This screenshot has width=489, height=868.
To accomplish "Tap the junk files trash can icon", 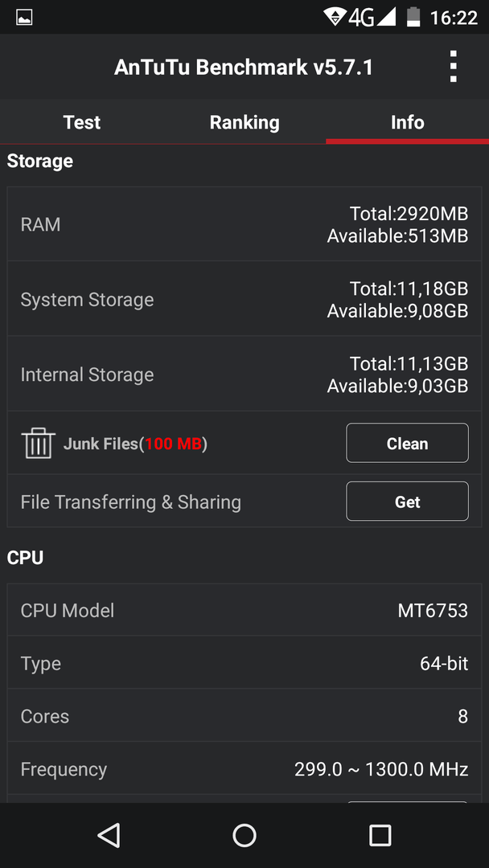I will click(x=38, y=443).
